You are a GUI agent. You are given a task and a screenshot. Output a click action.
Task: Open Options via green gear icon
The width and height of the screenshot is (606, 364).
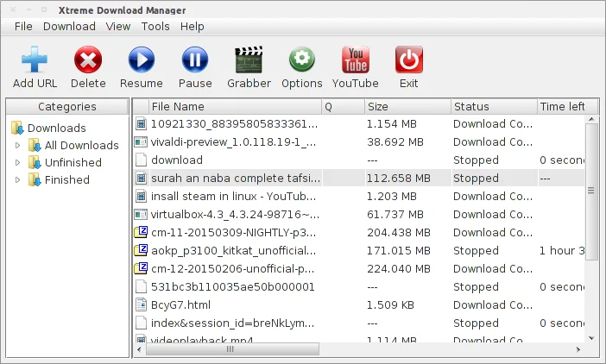[302, 60]
